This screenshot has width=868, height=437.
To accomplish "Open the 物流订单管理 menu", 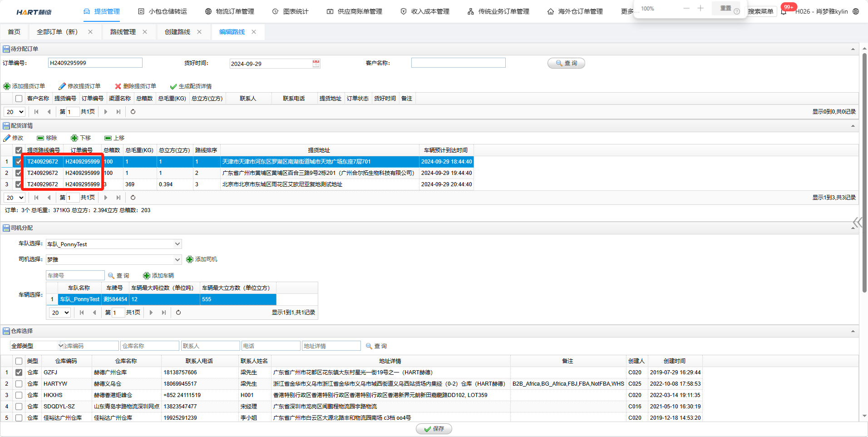I will click(x=230, y=11).
